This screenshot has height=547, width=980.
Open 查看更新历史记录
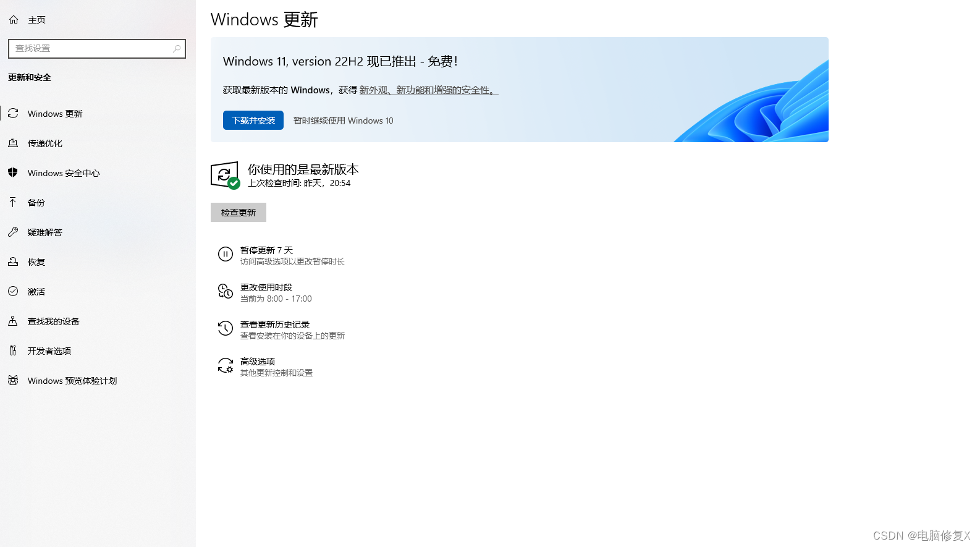point(275,324)
